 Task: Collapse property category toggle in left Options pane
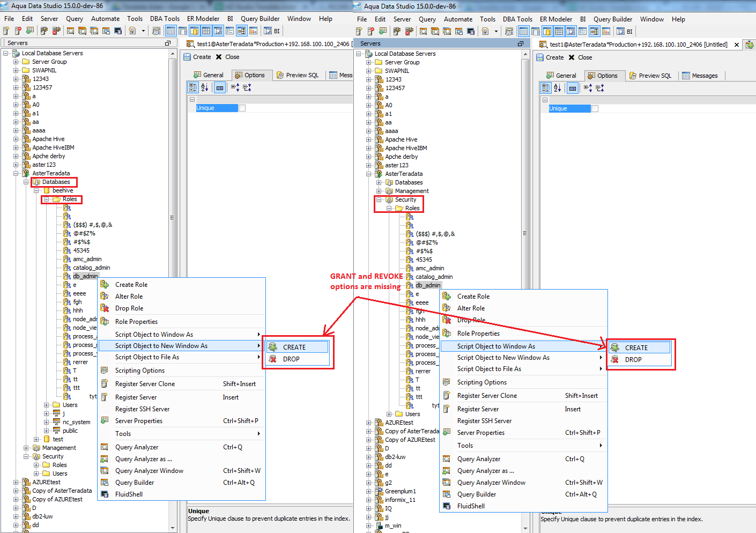click(192, 100)
